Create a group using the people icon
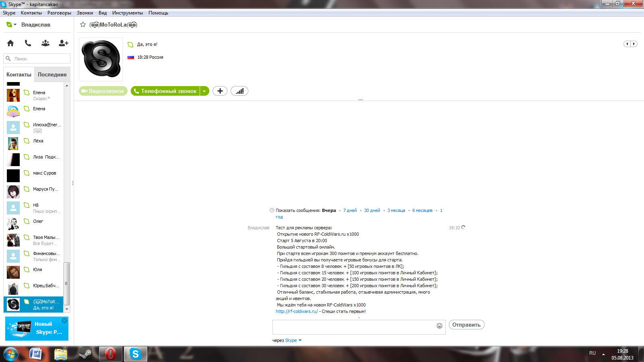This screenshot has width=644, height=362. (x=45, y=43)
